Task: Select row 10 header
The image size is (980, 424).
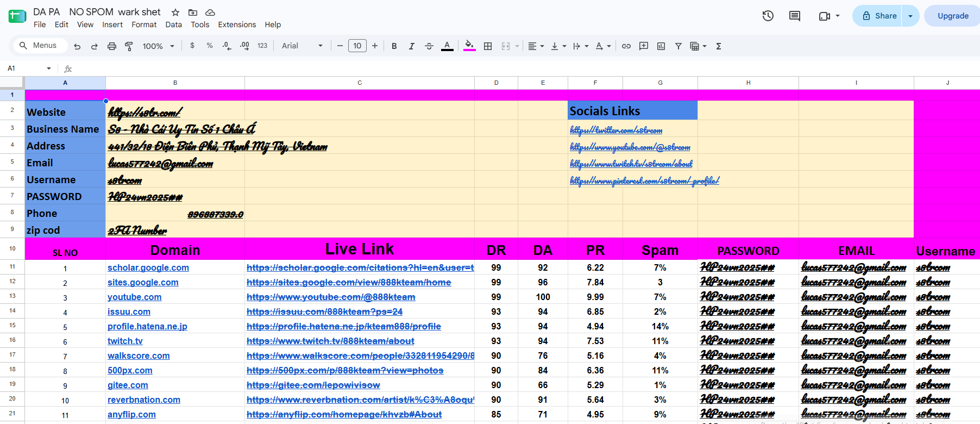Action: (x=12, y=248)
